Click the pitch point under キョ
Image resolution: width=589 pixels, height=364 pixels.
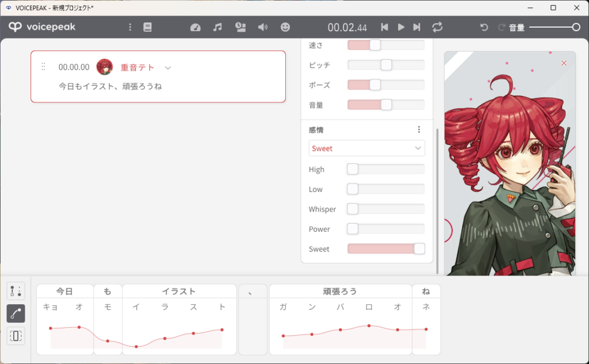(51, 328)
